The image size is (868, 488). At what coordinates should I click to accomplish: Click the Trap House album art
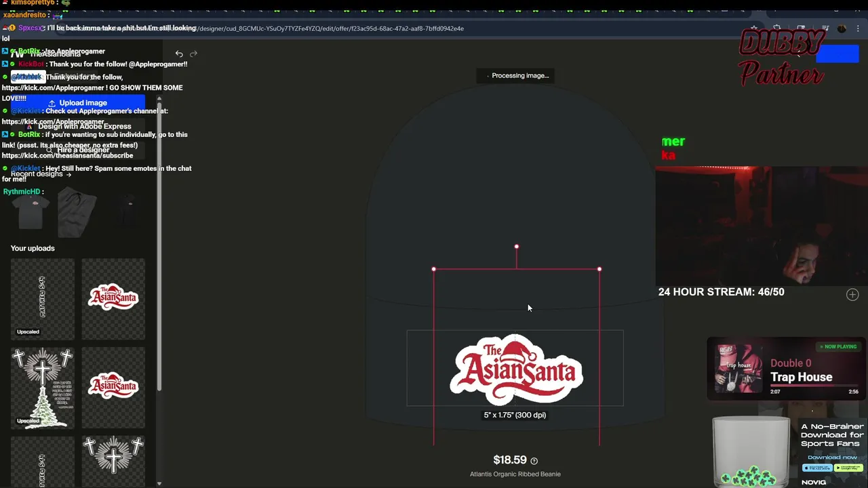pos(738,369)
